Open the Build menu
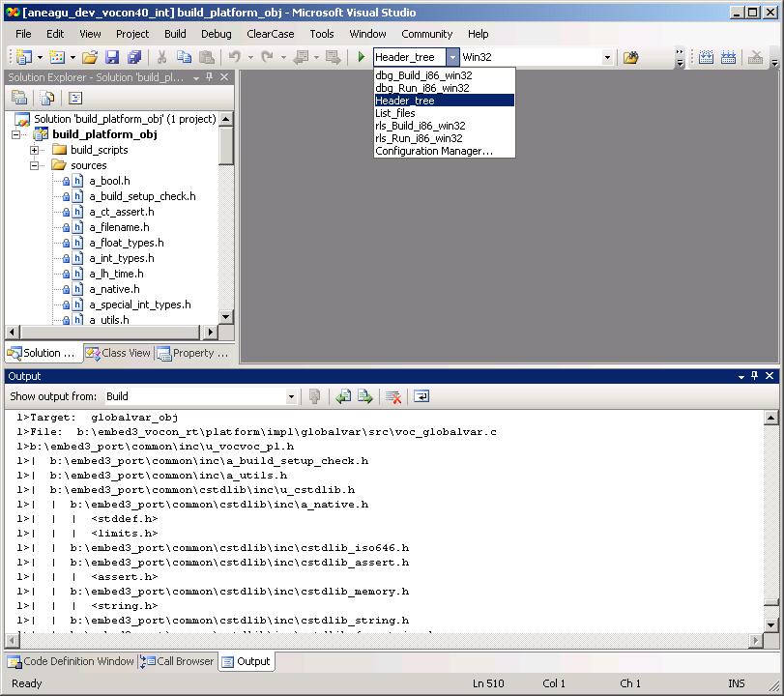The image size is (784, 696). pos(175,34)
